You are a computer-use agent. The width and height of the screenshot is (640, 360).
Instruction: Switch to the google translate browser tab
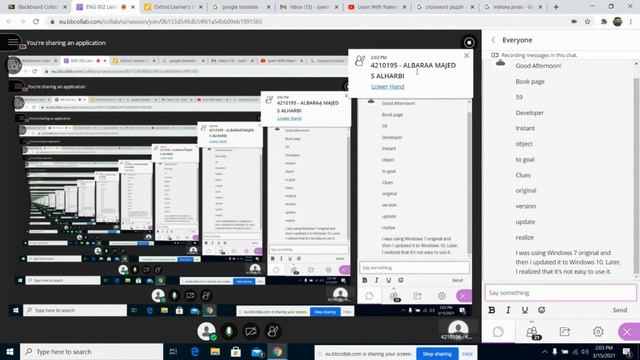click(x=241, y=7)
